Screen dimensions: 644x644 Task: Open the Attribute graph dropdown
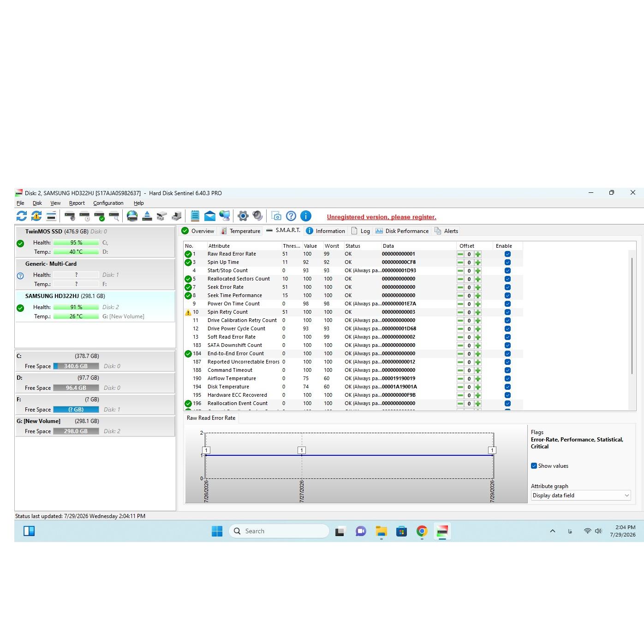coord(581,495)
